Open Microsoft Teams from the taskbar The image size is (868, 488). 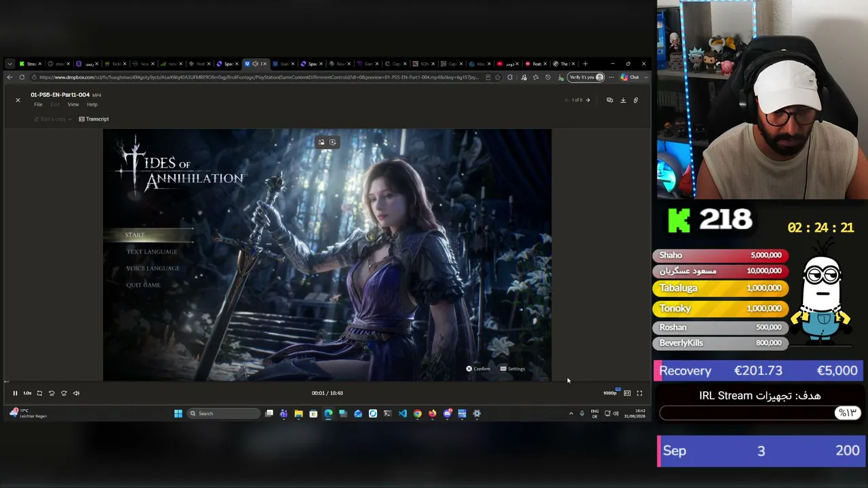click(x=283, y=413)
